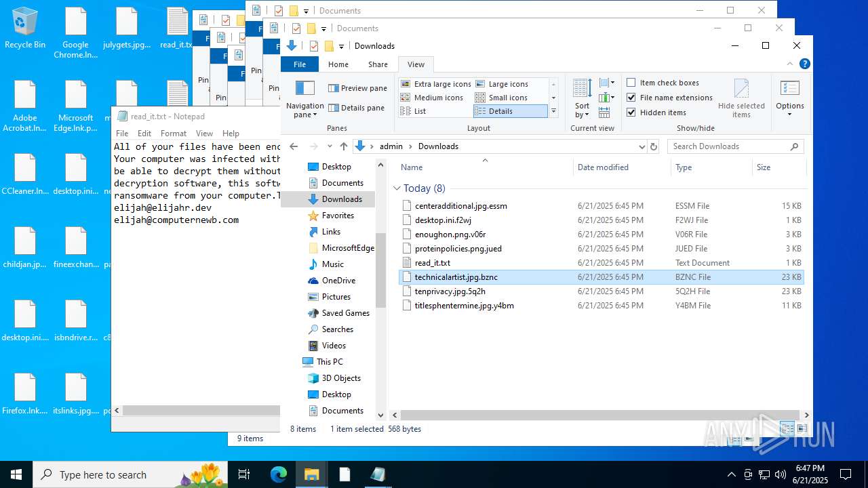868x488 pixels.
Task: Enable Item check boxes
Action: [x=663, y=83]
